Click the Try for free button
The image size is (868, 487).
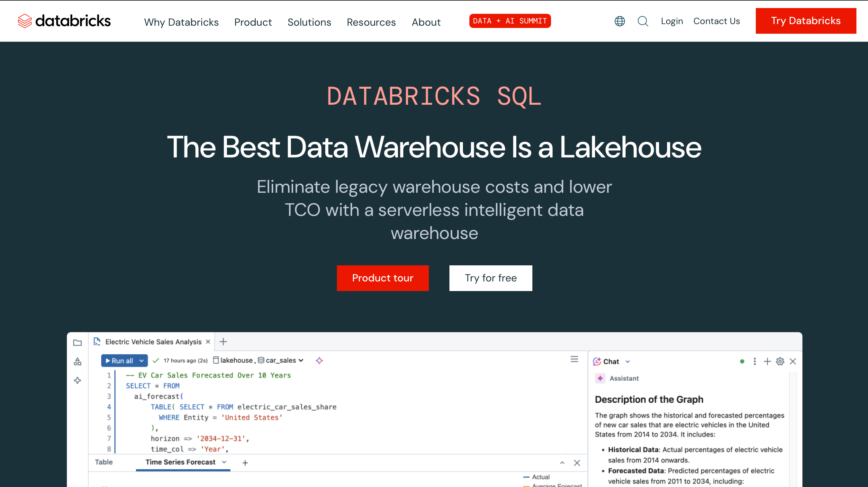click(x=490, y=278)
